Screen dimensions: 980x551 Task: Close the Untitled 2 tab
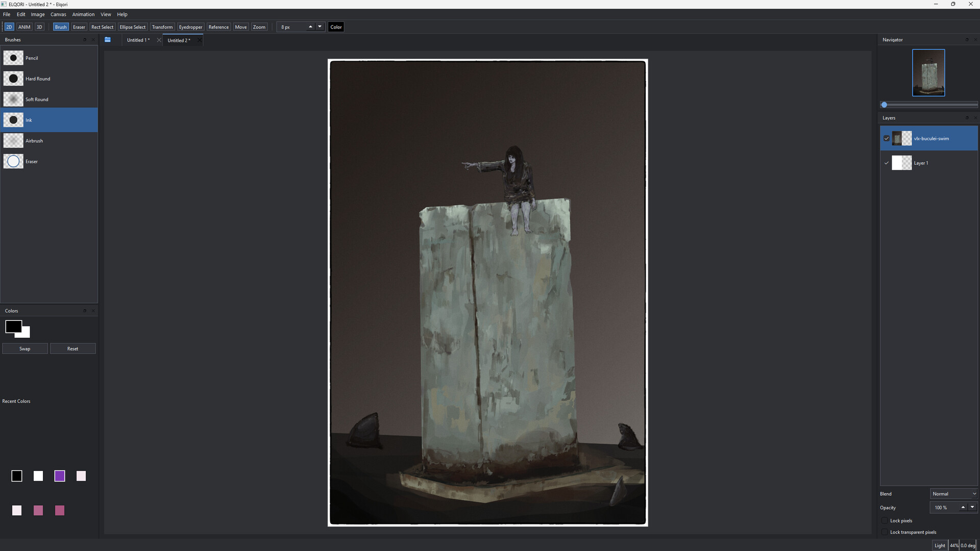[200, 40]
